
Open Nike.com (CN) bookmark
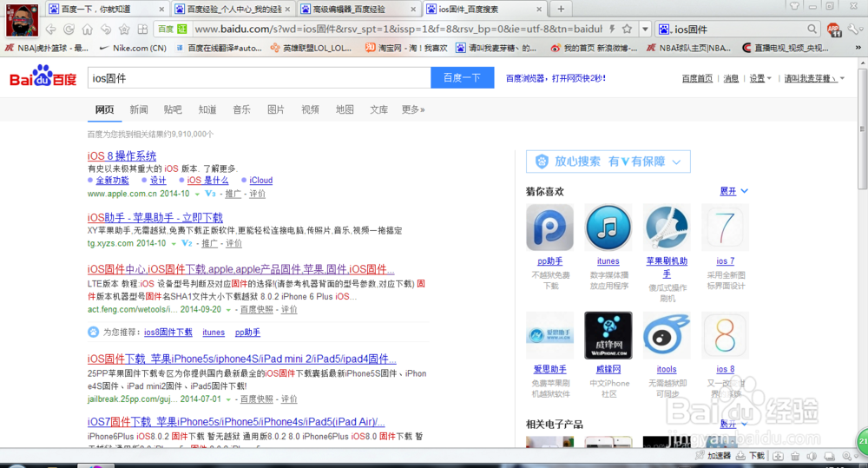pyautogui.click(x=133, y=48)
